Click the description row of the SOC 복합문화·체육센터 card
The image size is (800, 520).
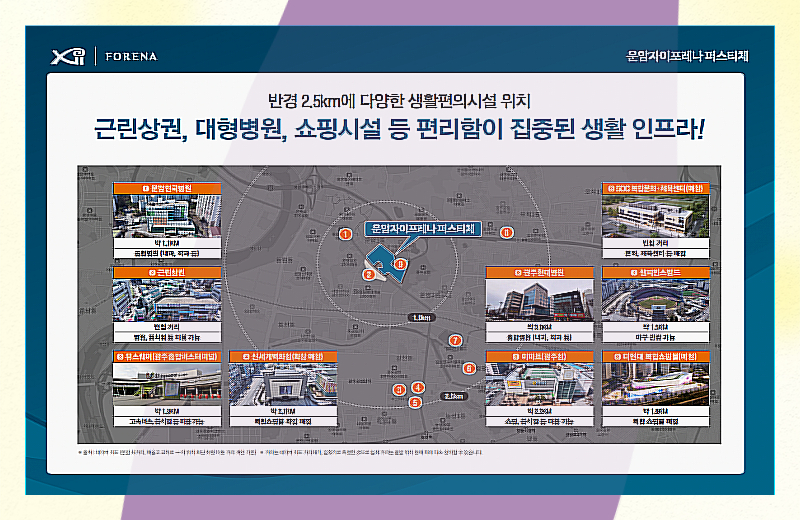[656, 254]
